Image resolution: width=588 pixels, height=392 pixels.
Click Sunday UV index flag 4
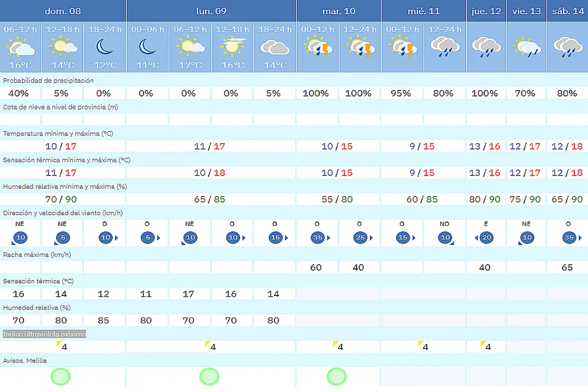point(62,346)
